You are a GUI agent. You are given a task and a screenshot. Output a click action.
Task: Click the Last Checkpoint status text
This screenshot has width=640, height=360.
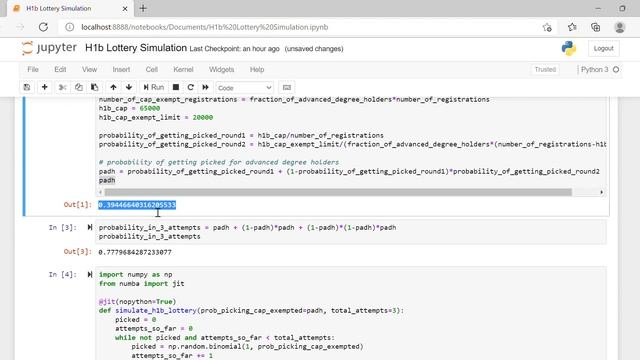click(x=234, y=49)
